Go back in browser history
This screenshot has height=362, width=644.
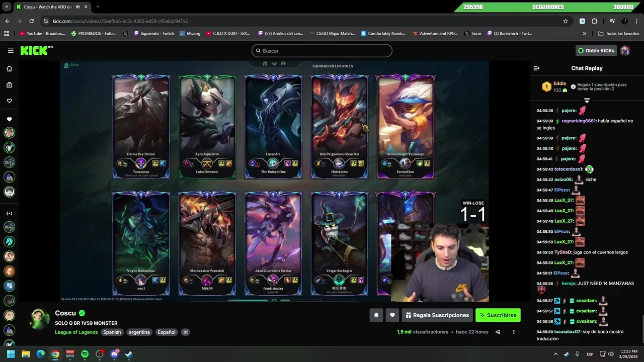[x=7, y=21]
